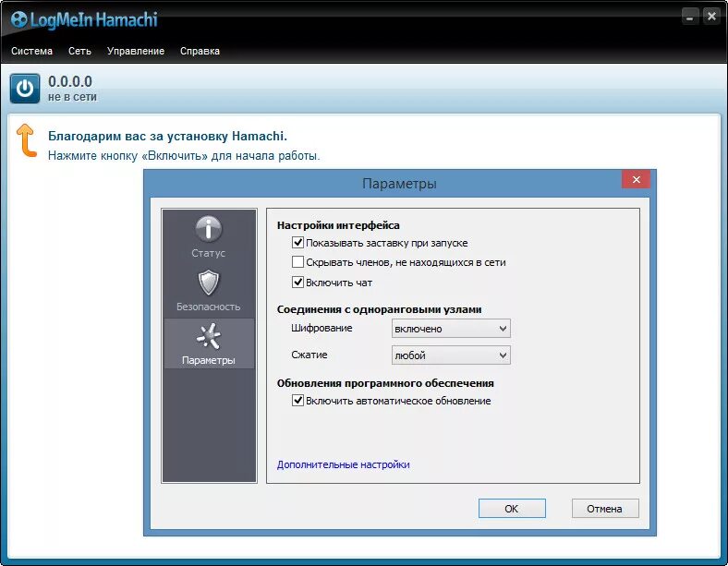
Task: Close the Hamachi main window
Action: (x=711, y=17)
